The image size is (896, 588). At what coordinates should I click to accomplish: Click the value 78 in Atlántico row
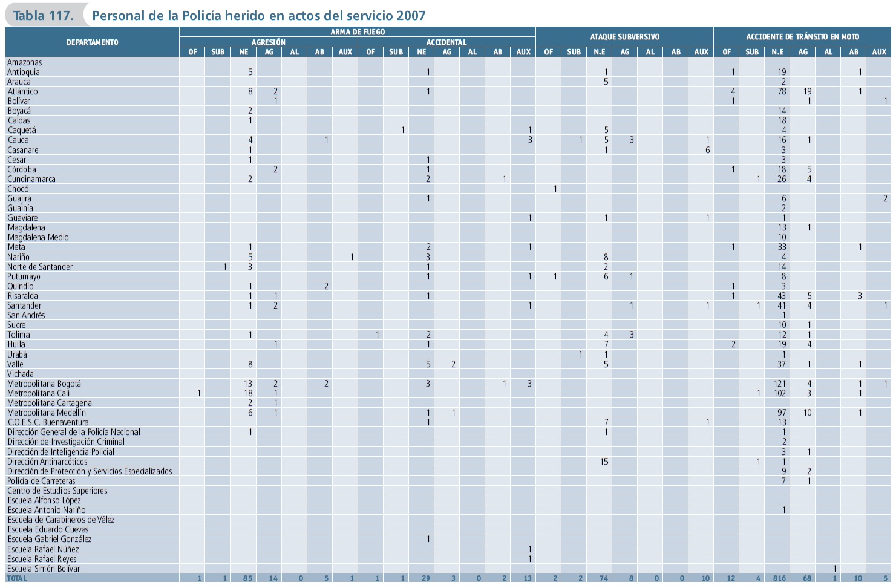[x=782, y=91]
